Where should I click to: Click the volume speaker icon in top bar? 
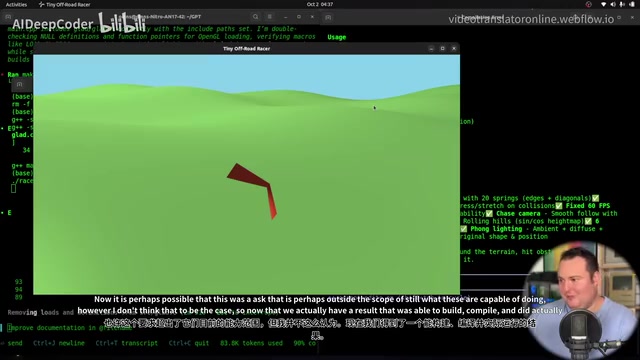[x=613, y=4]
